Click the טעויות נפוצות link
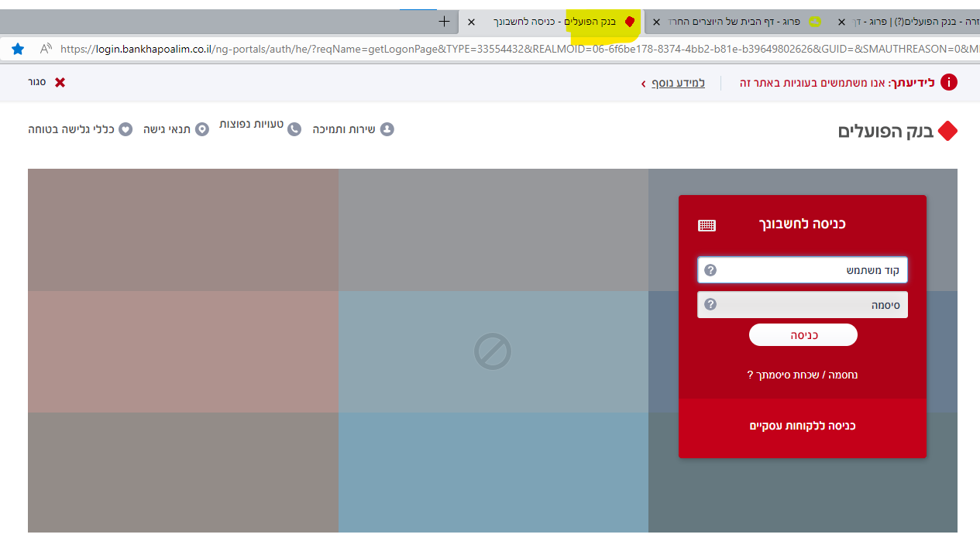The height and width of the screenshot is (548, 980). click(251, 125)
